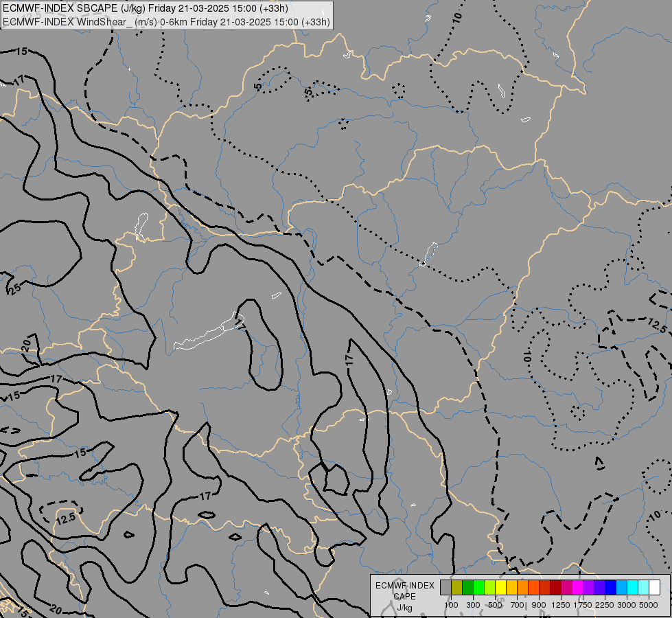This screenshot has height=618, width=672.
Task: Click the "100" legend value
Action: coord(451,605)
